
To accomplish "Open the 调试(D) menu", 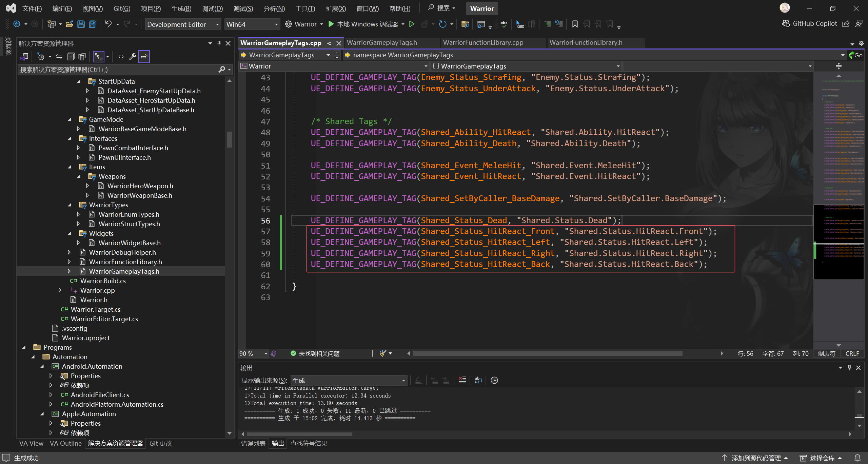I will click(x=212, y=8).
